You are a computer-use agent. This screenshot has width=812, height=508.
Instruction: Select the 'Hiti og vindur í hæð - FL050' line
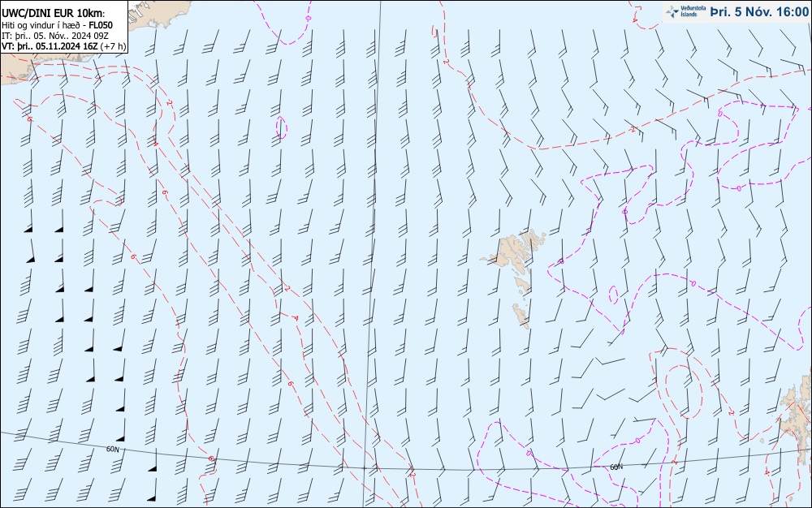[x=57, y=25]
